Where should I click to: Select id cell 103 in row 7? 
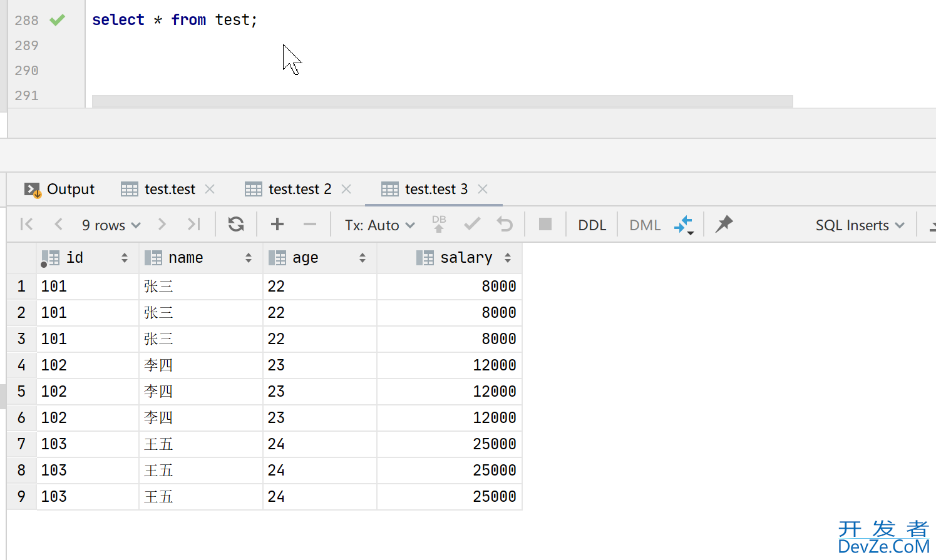(x=88, y=444)
